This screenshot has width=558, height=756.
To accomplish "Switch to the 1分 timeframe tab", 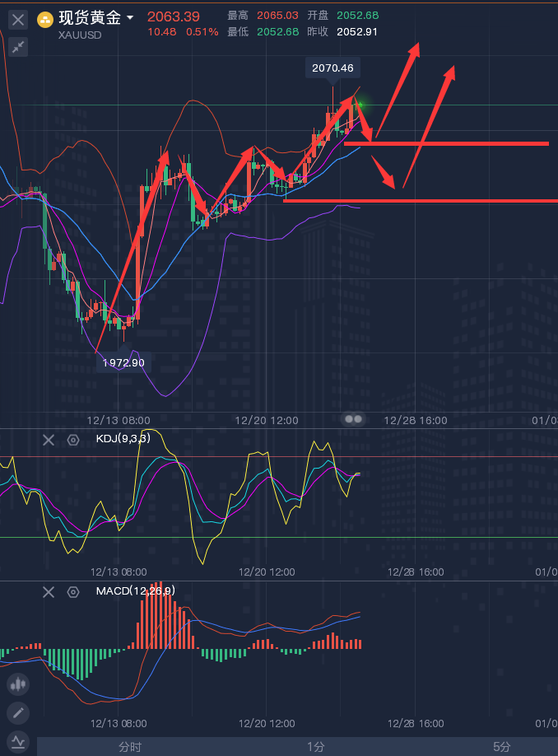I will [x=315, y=746].
